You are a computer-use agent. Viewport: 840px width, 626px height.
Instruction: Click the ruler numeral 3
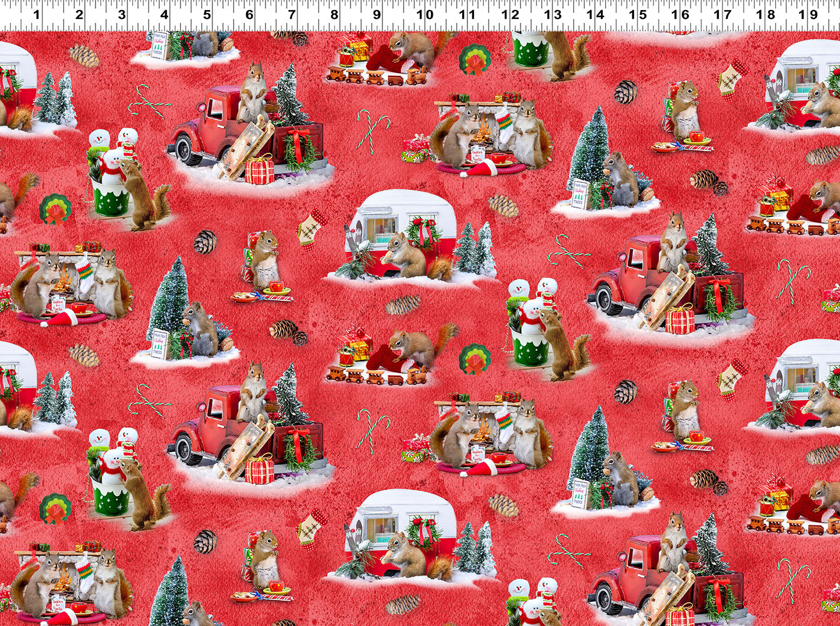tap(122, 14)
